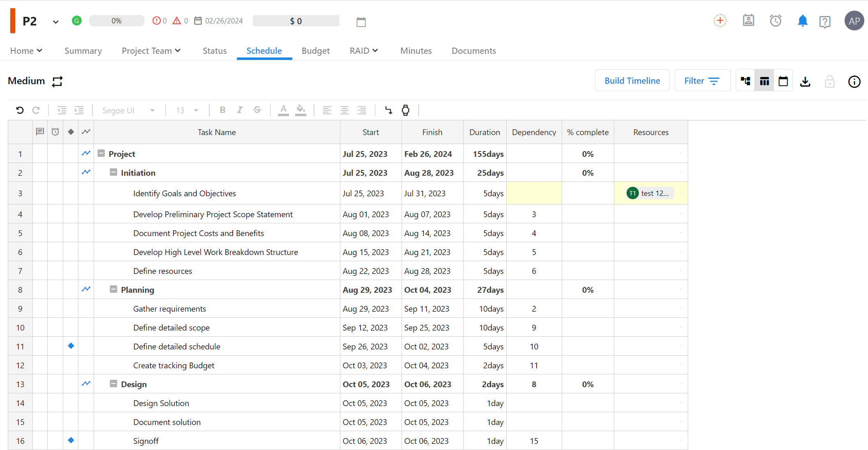Toggle milestone diamond on Signoff row
This screenshot has height=450, width=868.
[x=71, y=440]
